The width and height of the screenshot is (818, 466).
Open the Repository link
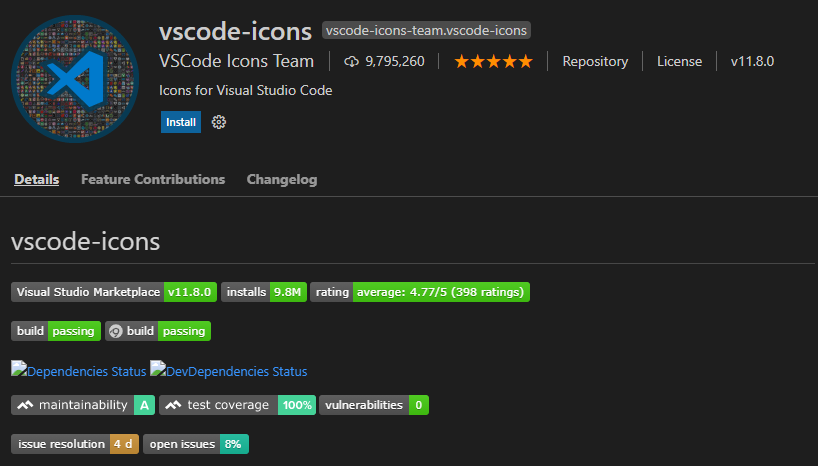595,62
